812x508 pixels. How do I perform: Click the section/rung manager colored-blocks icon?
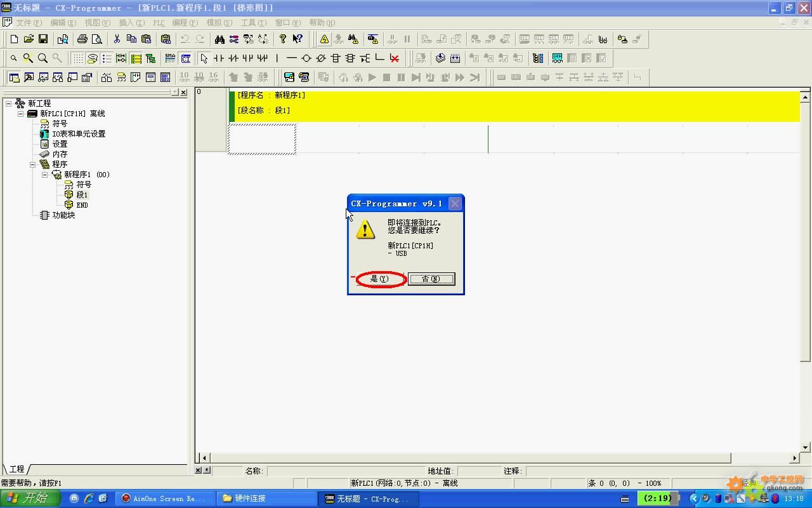tap(538, 58)
